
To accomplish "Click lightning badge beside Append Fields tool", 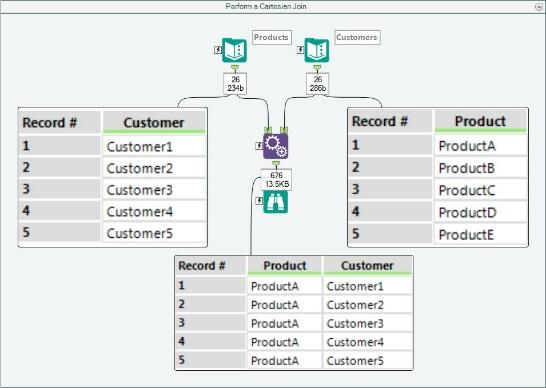I will pyautogui.click(x=259, y=146).
